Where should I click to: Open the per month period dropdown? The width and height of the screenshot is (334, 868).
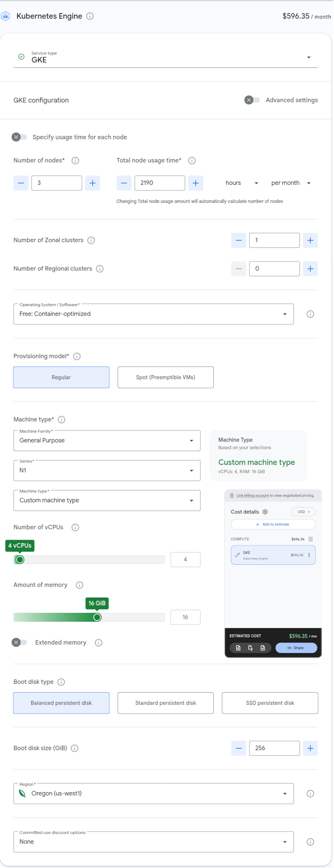pyautogui.click(x=291, y=183)
